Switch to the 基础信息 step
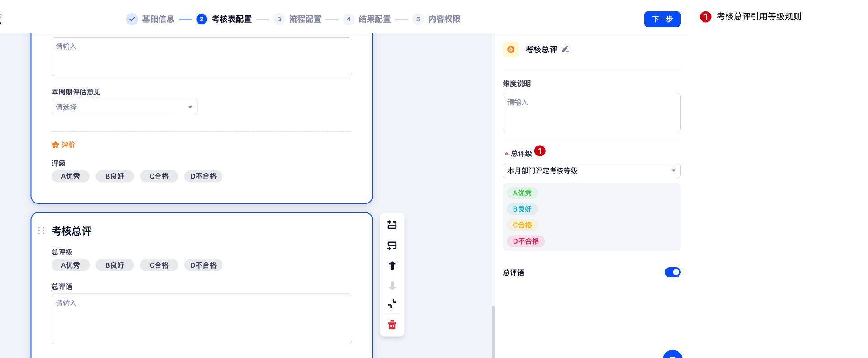868x358 pixels. (x=157, y=19)
